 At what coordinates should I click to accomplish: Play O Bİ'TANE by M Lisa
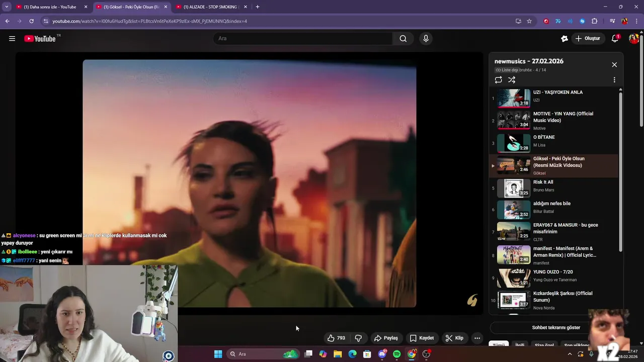point(553,143)
